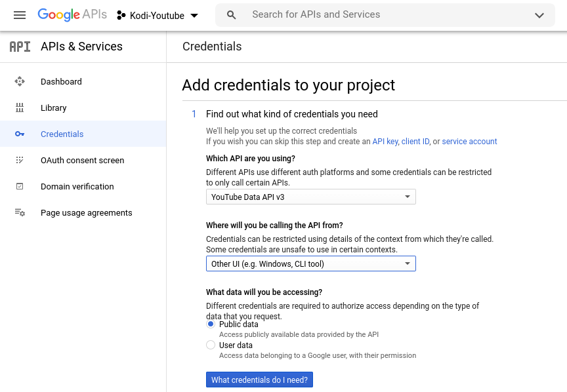Open the Kodi-Youtube project selector dropdown

157,15
